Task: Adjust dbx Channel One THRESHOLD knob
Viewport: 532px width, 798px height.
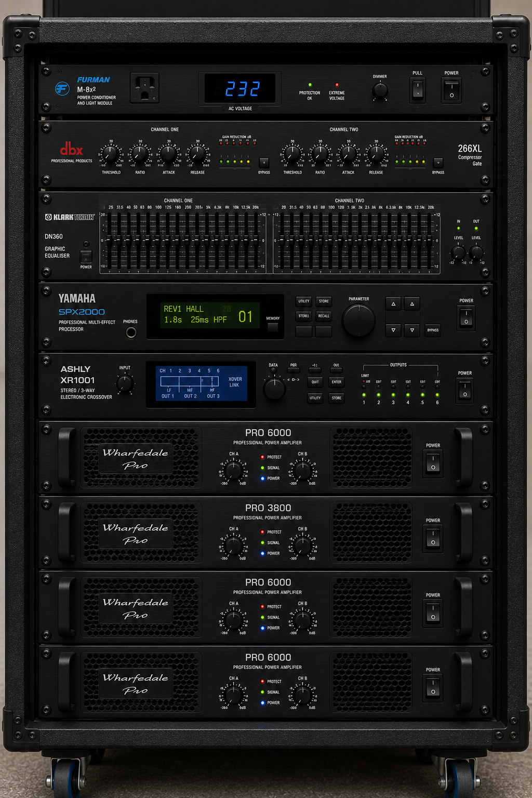Action: tap(110, 154)
